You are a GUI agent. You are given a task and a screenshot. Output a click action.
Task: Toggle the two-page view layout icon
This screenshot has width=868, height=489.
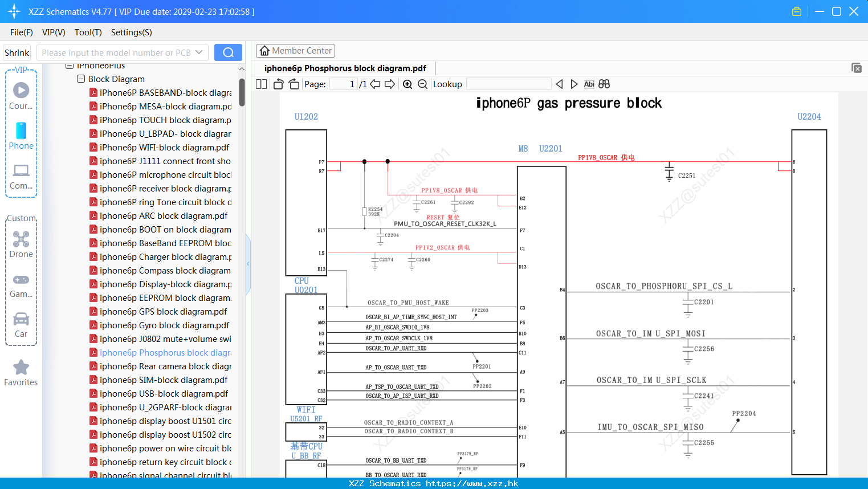point(261,84)
